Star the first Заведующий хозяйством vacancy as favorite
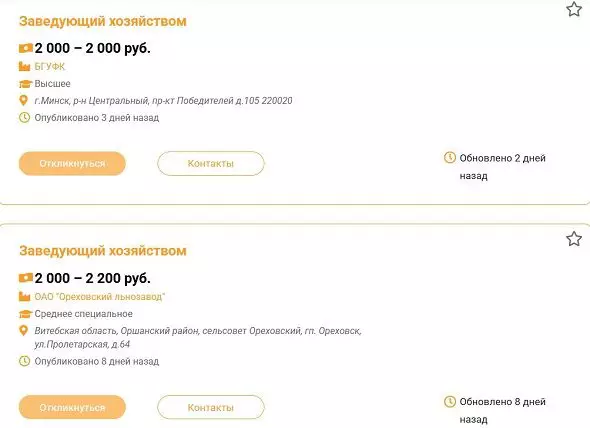Viewport: 590px width, 428px height. 574,9
